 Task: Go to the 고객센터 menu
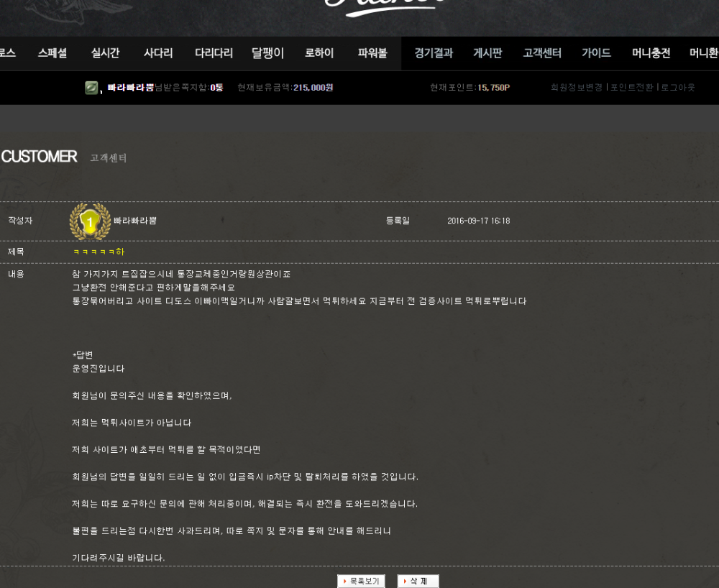[x=542, y=53]
